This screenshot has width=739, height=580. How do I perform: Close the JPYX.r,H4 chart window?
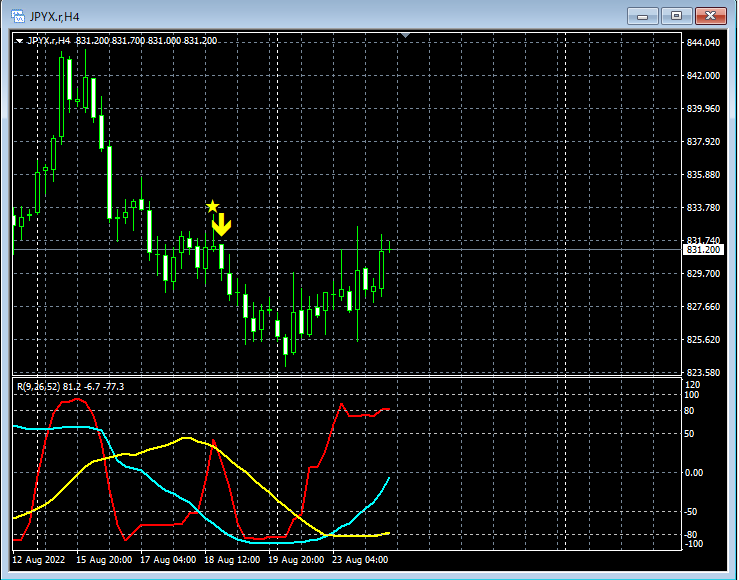pos(711,16)
